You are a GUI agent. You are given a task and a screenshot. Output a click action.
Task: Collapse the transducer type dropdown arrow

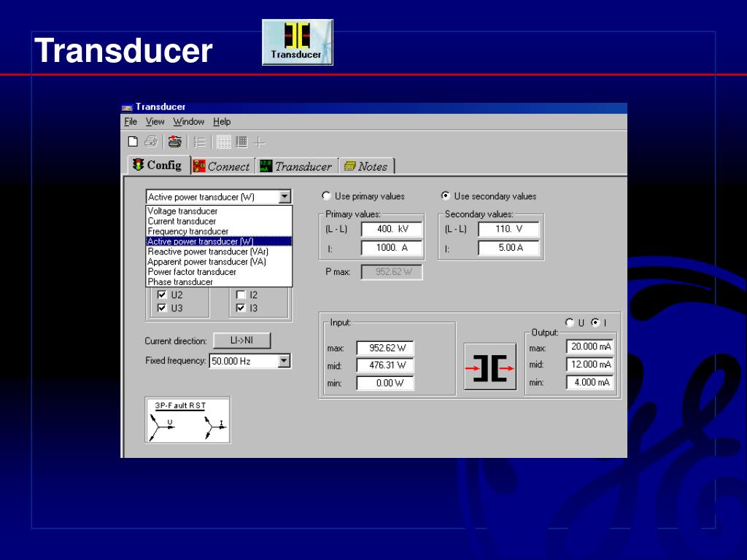285,197
